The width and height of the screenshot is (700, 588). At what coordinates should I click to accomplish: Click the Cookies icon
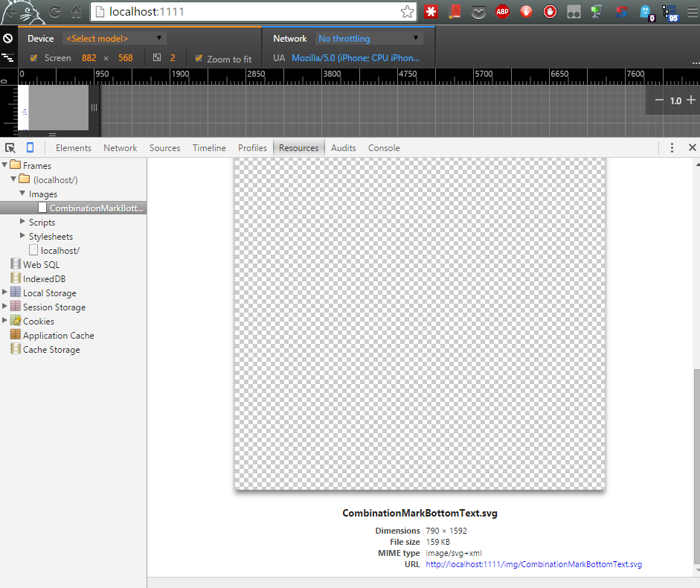click(16, 320)
